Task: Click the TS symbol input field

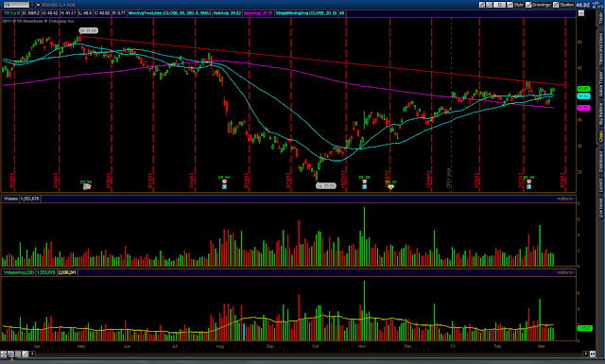Action: [x=17, y=5]
